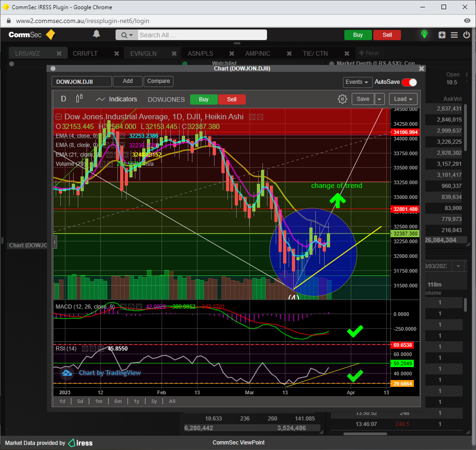Click the green lightbulb icon
The image size is (476, 450).
point(424,35)
